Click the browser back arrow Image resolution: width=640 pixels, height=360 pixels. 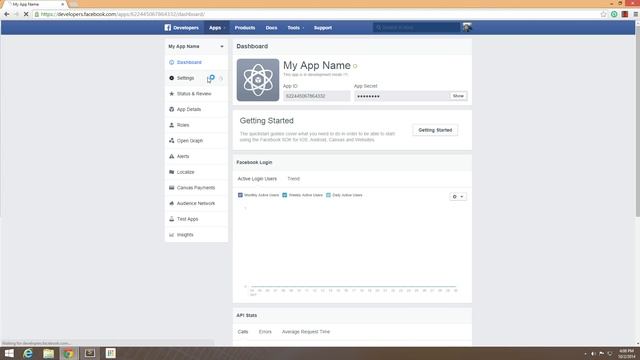click(7, 14)
